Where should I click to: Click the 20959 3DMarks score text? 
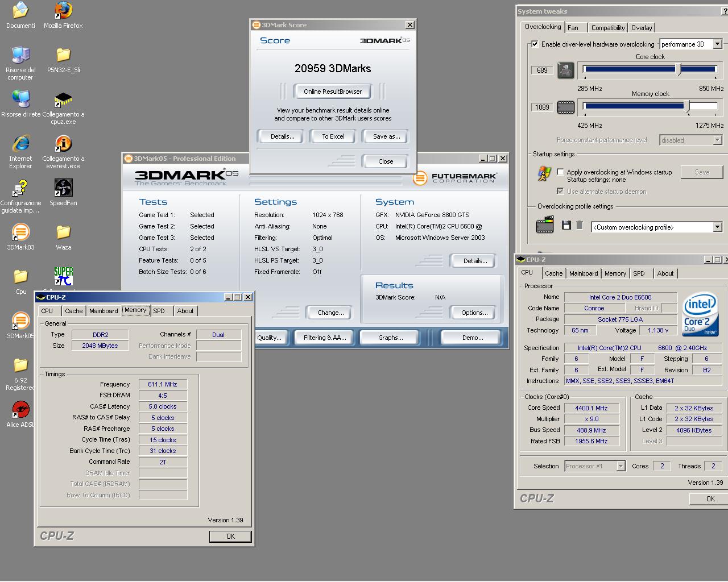coord(333,68)
